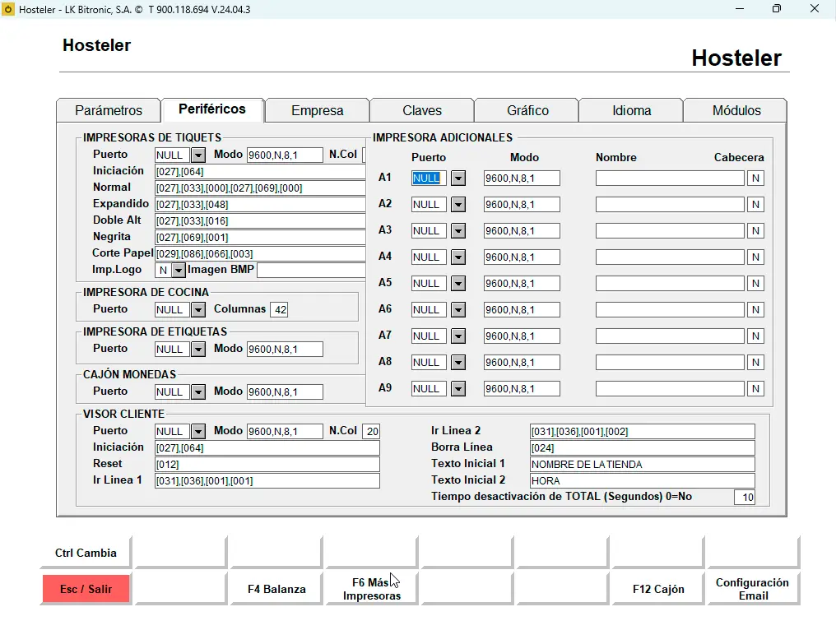Open the Parámetros tab
This screenshot has width=836, height=644.
click(x=109, y=110)
